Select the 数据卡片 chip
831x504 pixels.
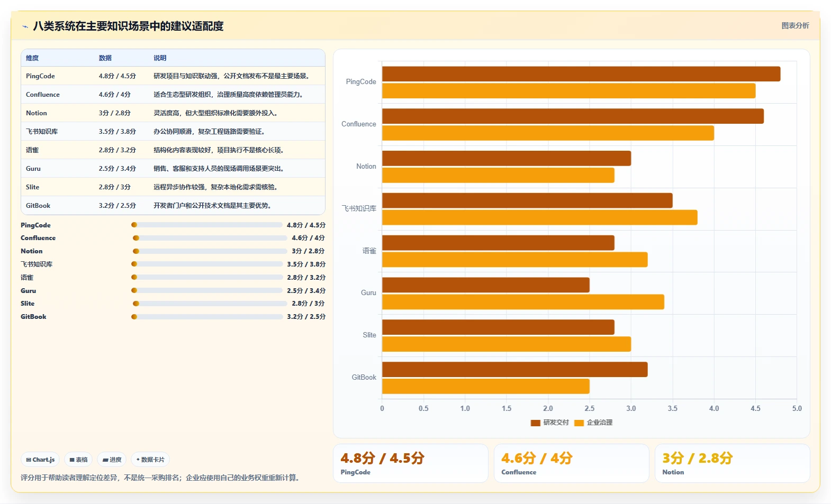(150, 460)
